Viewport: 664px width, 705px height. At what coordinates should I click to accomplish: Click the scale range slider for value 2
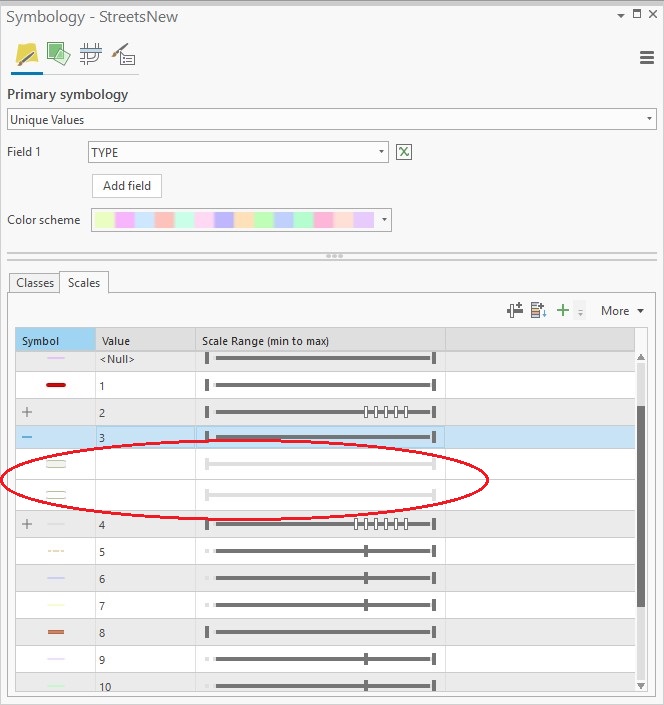[320, 412]
